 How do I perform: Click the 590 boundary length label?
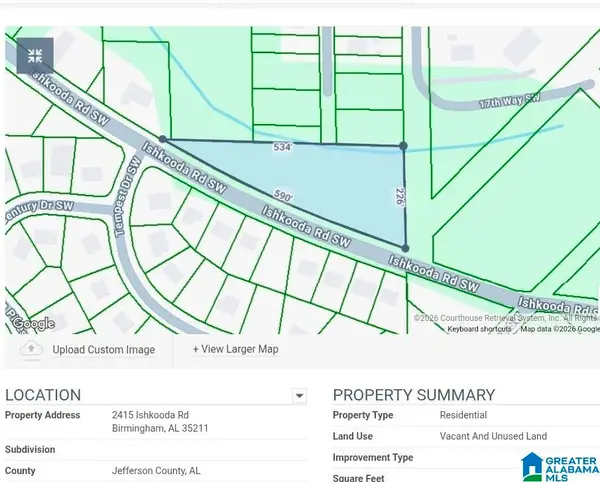[x=283, y=198]
